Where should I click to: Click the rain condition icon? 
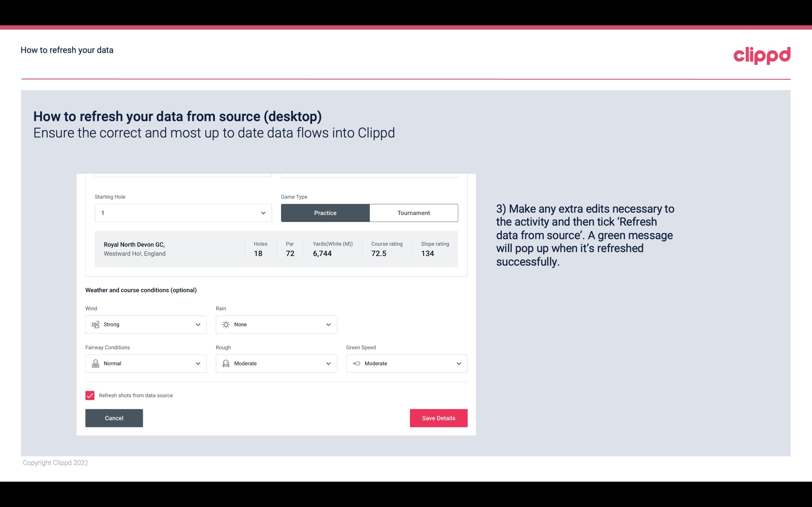(x=226, y=324)
